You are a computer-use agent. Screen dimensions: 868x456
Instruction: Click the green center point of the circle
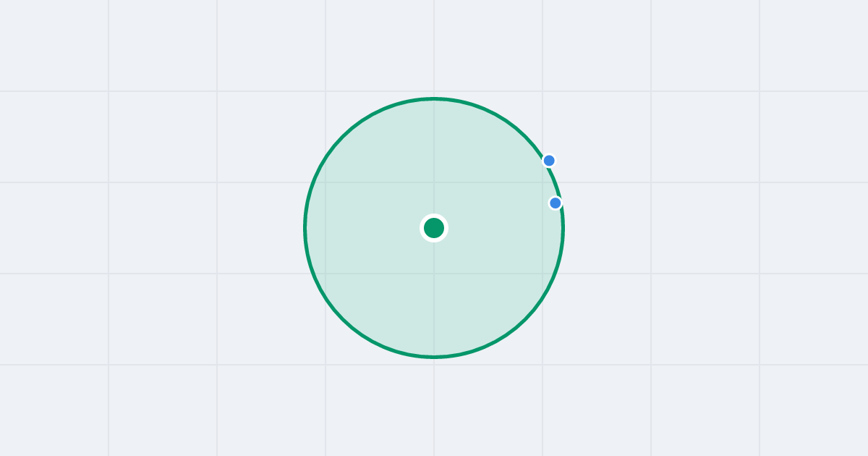[434, 228]
